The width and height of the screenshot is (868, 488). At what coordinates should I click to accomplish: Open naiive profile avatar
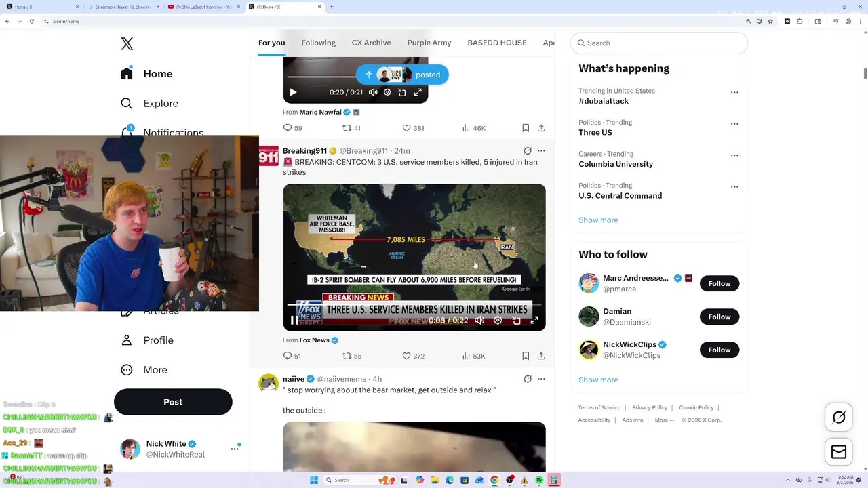269,384
